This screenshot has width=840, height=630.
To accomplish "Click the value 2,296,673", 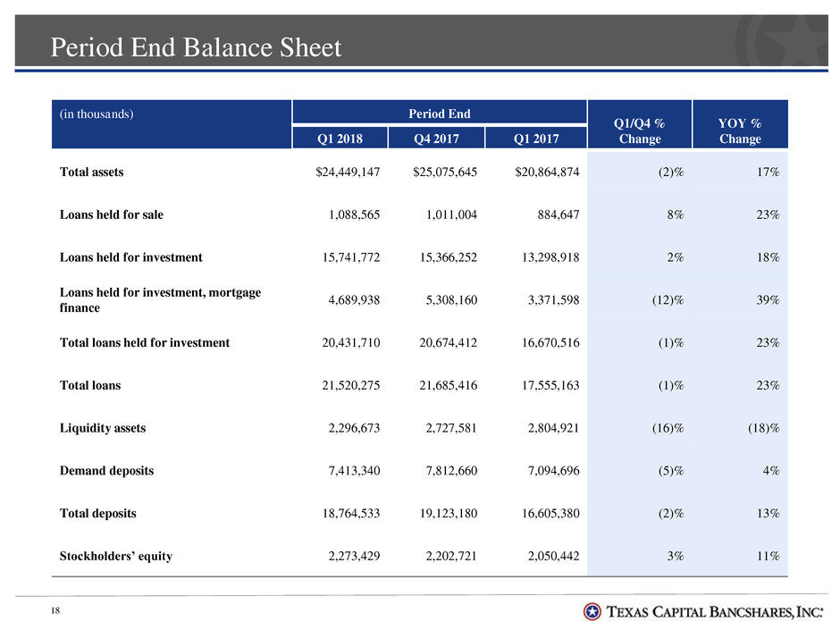I will click(354, 428).
